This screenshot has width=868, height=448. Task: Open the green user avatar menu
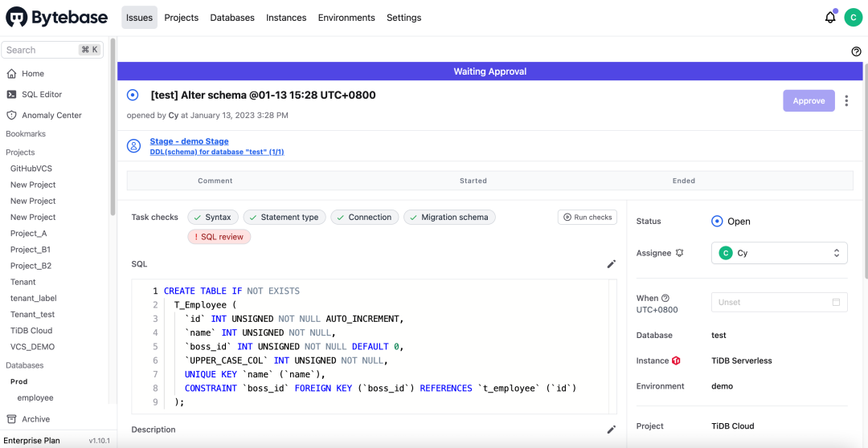point(853,17)
